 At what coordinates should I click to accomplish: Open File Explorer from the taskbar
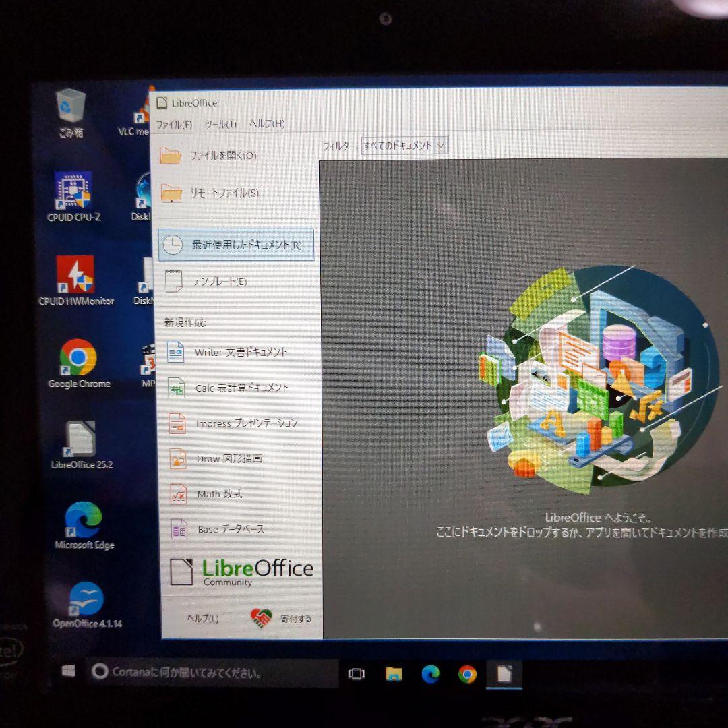(394, 673)
